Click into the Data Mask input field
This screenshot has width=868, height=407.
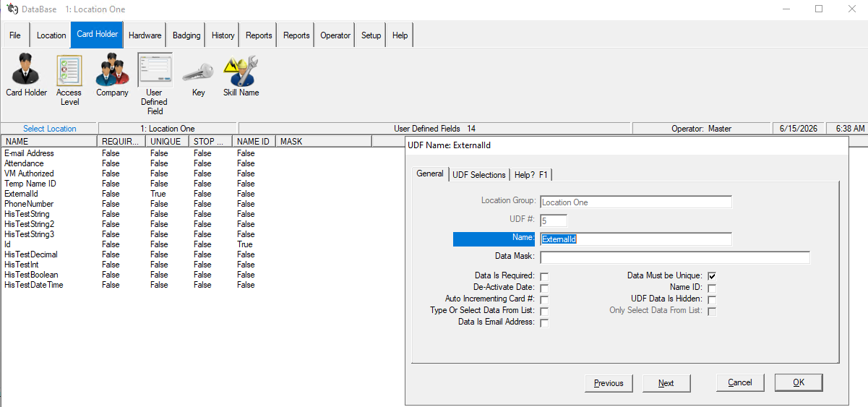click(675, 257)
